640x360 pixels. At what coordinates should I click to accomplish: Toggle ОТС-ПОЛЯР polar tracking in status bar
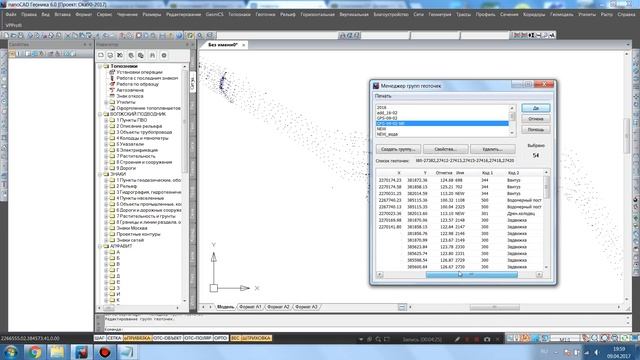point(198,338)
